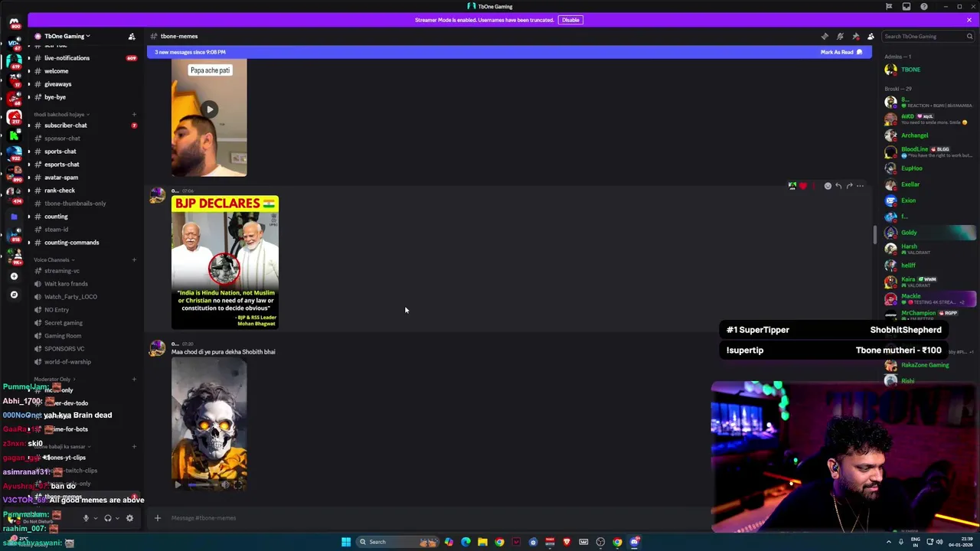
Task: Click the reply arrow on hovered message
Action: coord(838,186)
